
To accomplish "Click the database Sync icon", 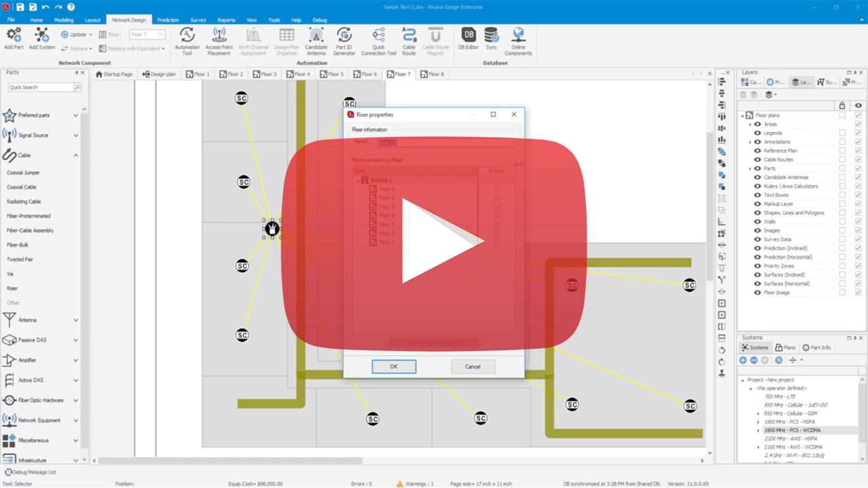I will [492, 35].
